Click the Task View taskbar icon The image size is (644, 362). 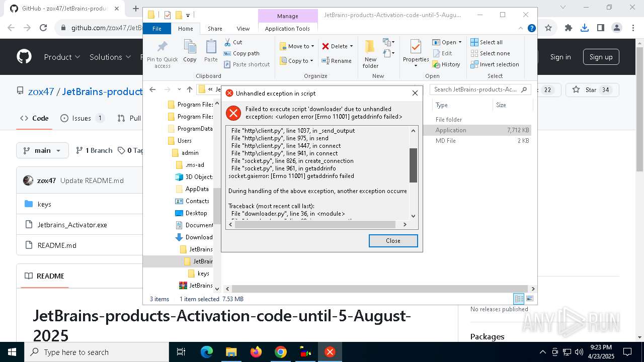click(181, 352)
